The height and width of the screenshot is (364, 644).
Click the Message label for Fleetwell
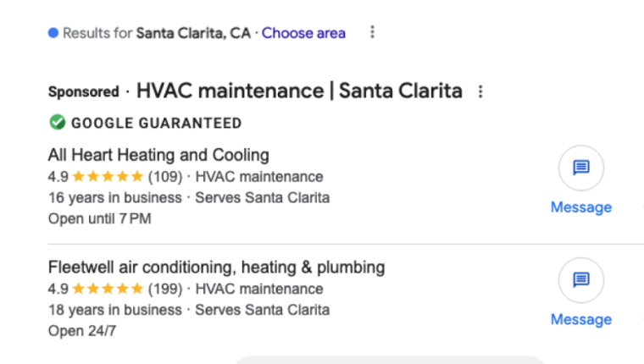pos(580,319)
